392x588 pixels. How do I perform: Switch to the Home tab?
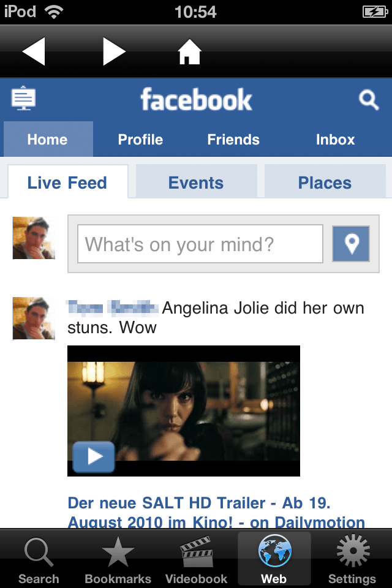(48, 139)
